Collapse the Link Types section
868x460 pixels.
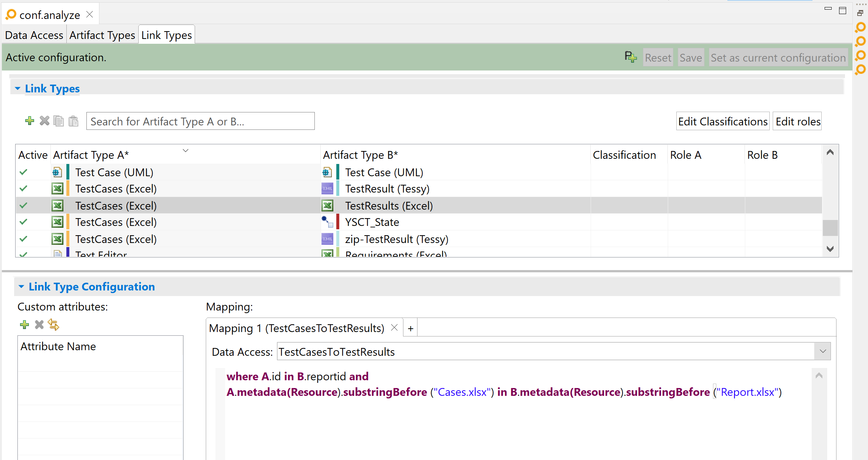click(17, 89)
